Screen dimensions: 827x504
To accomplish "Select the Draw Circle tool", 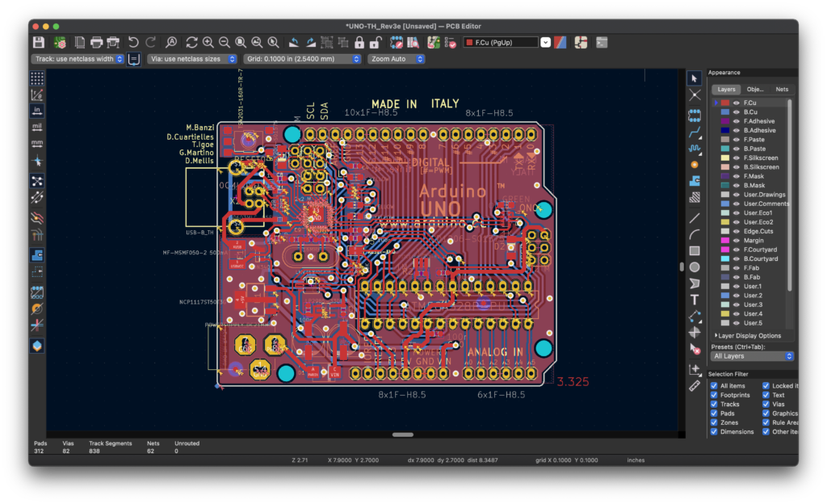I will pyautogui.click(x=695, y=267).
